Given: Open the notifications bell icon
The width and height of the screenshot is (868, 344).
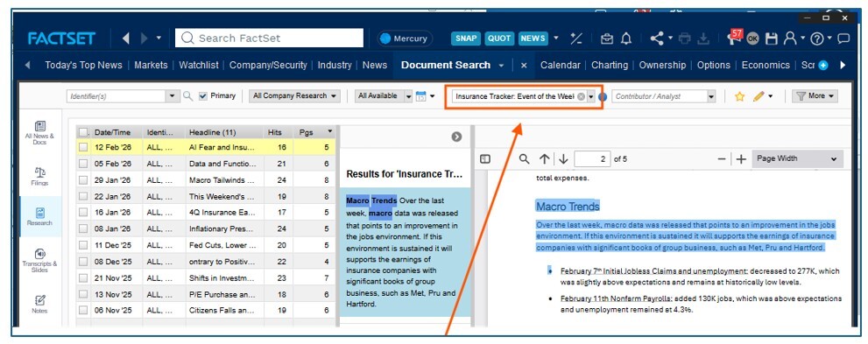Looking at the screenshot, I should tap(626, 39).
